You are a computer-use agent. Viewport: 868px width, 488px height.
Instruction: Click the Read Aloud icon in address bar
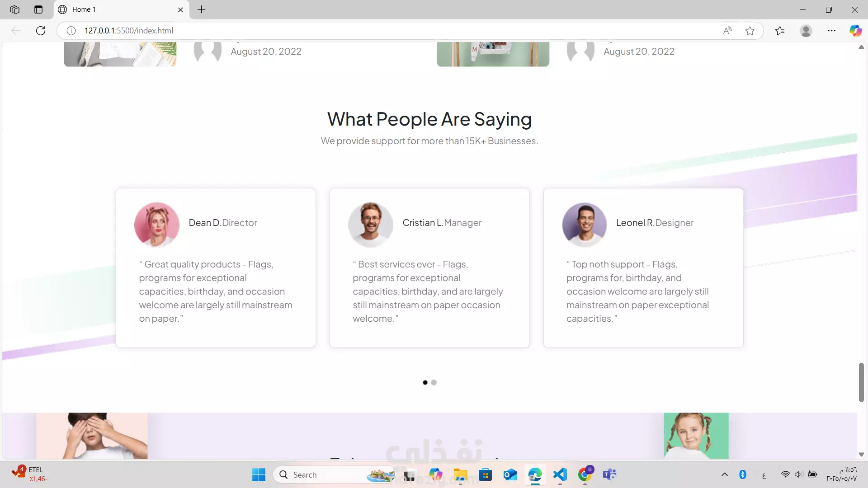tap(727, 31)
